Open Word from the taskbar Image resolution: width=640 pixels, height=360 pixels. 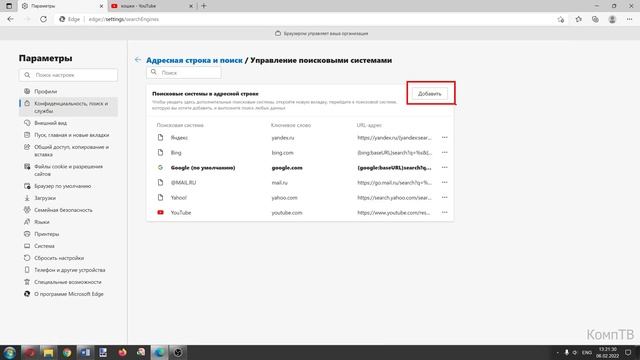pyautogui.click(x=85, y=353)
